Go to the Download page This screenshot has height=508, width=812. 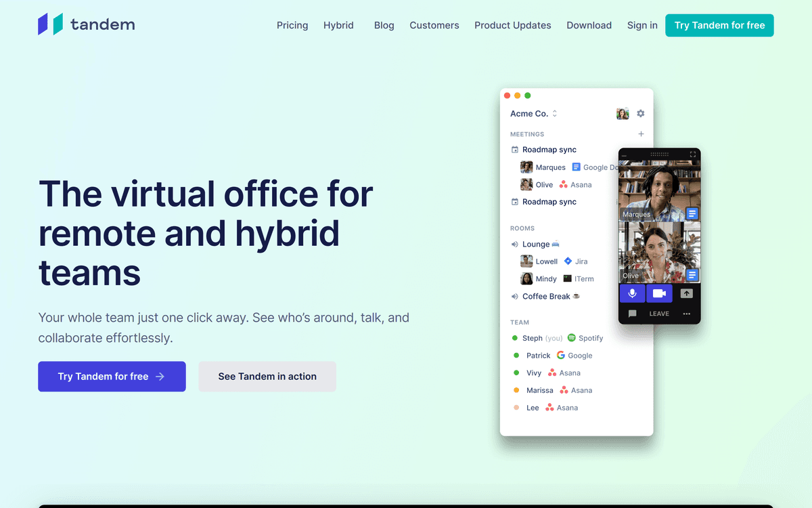pyautogui.click(x=589, y=25)
